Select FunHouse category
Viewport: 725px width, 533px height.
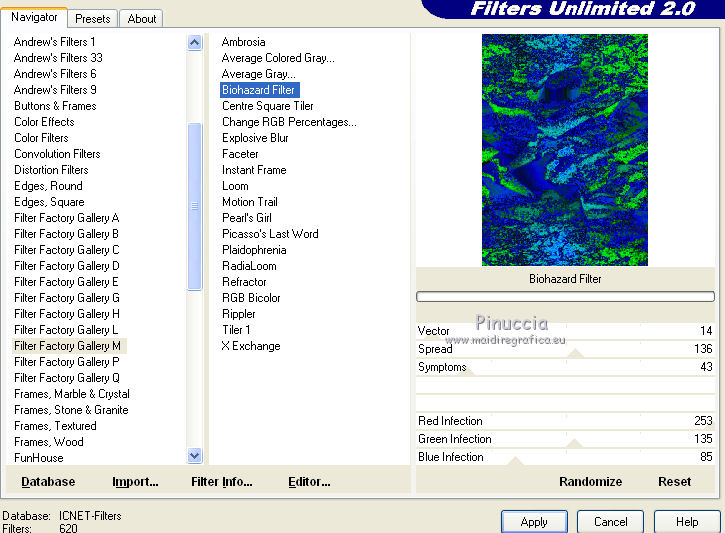39,458
